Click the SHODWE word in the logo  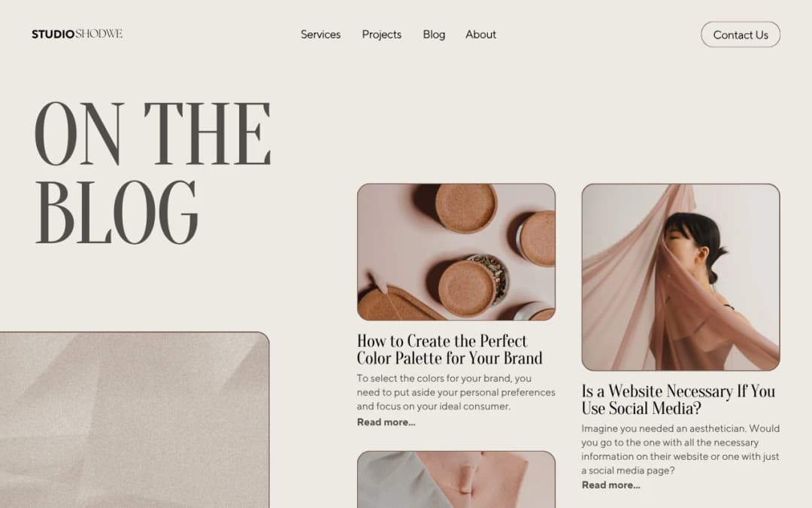[x=99, y=34]
